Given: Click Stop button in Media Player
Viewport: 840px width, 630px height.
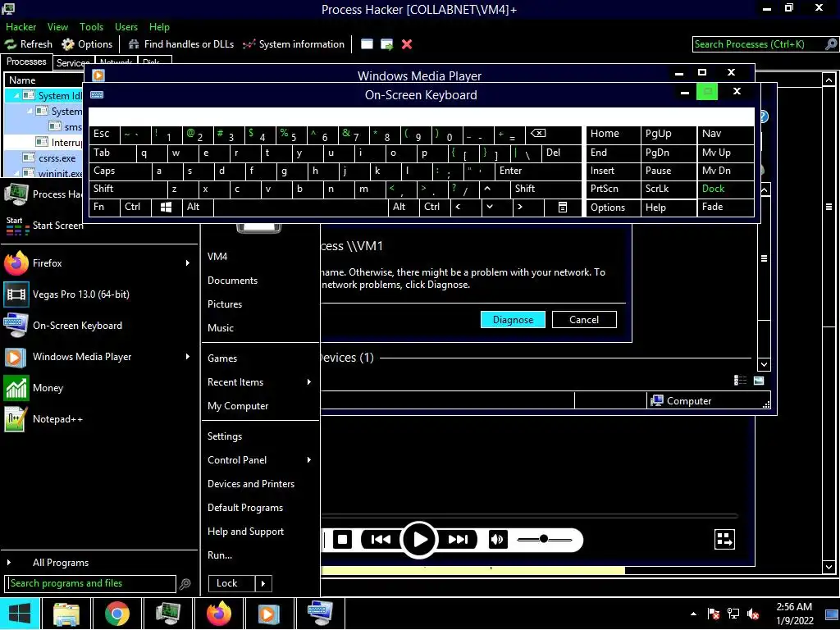Looking at the screenshot, I should [x=342, y=540].
